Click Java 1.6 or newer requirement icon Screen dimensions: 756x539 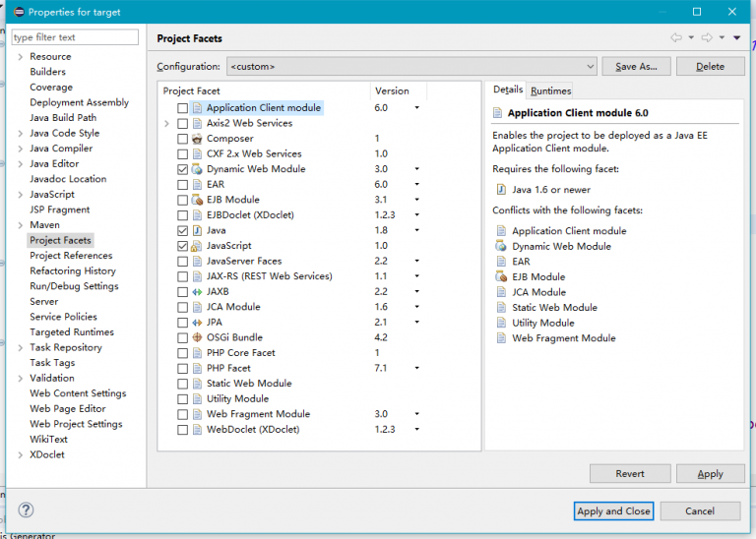[x=501, y=189]
